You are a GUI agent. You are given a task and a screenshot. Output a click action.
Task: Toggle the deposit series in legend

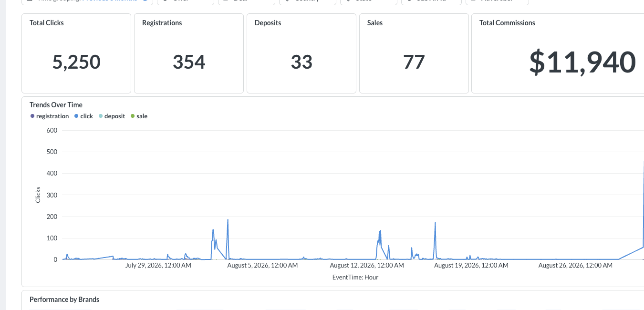pyautogui.click(x=112, y=116)
